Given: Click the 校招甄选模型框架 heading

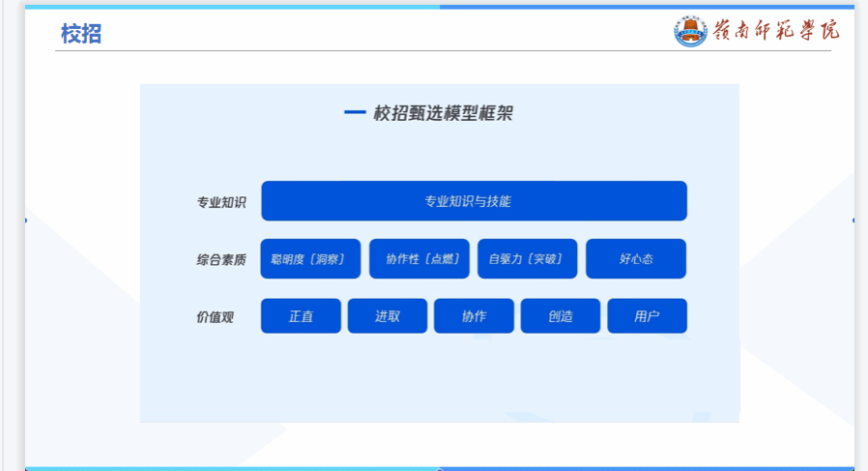Looking at the screenshot, I should (x=443, y=113).
